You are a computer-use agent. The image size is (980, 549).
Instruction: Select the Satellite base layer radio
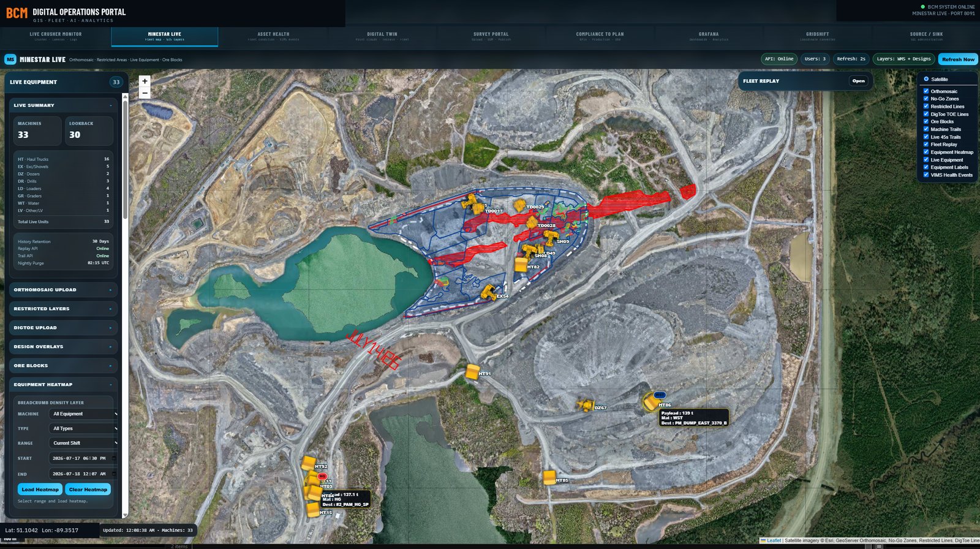pos(926,79)
